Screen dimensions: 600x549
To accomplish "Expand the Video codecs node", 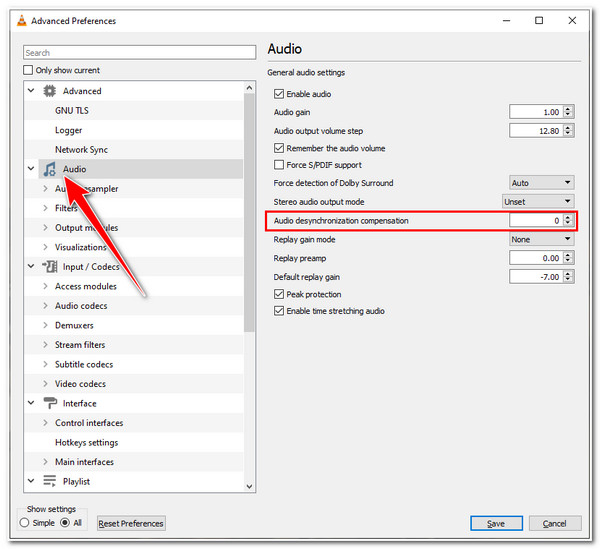I will [x=46, y=384].
